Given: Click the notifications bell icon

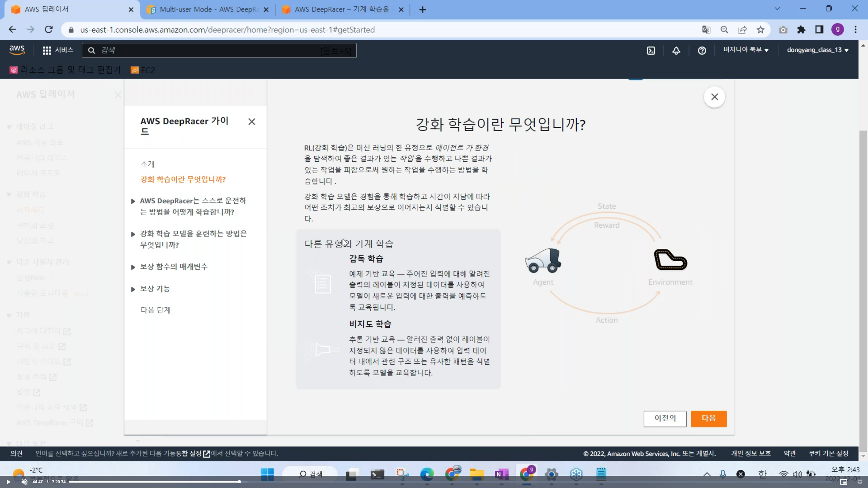Looking at the screenshot, I should [x=676, y=50].
